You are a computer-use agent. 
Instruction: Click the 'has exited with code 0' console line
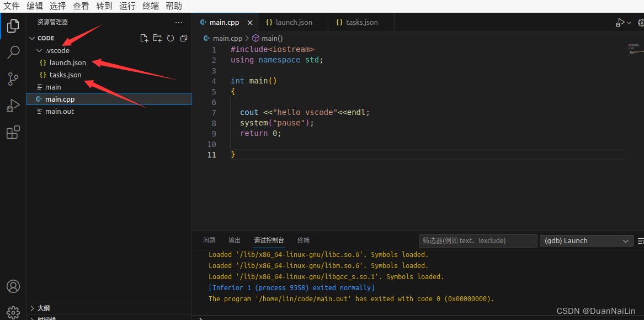pyautogui.click(x=351, y=299)
